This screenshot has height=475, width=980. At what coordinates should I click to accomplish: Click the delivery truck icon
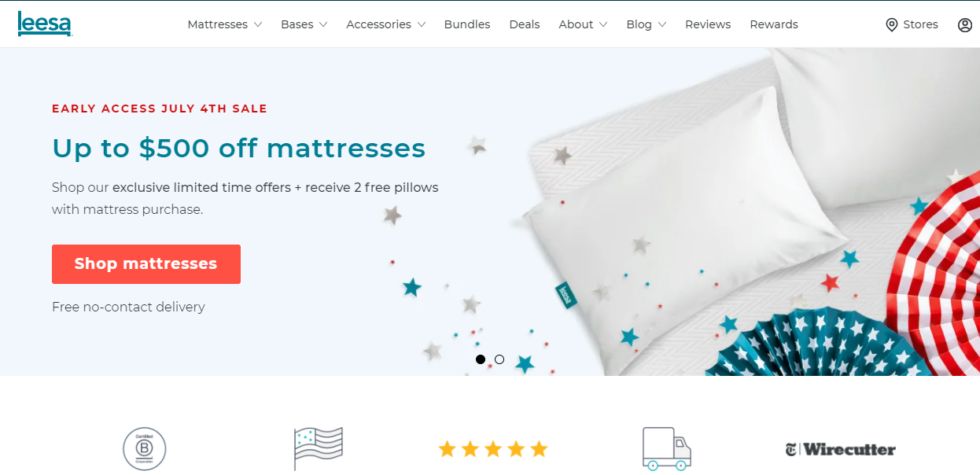pos(667,449)
